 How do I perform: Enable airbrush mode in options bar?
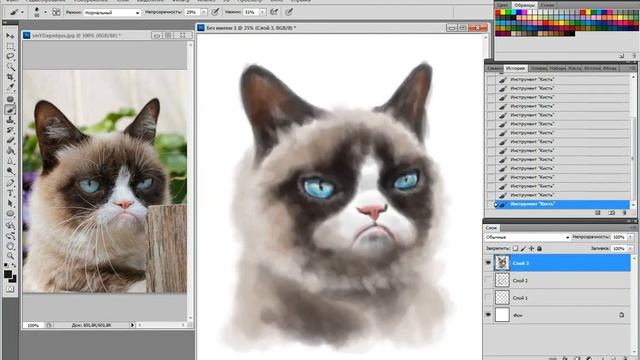[274, 12]
